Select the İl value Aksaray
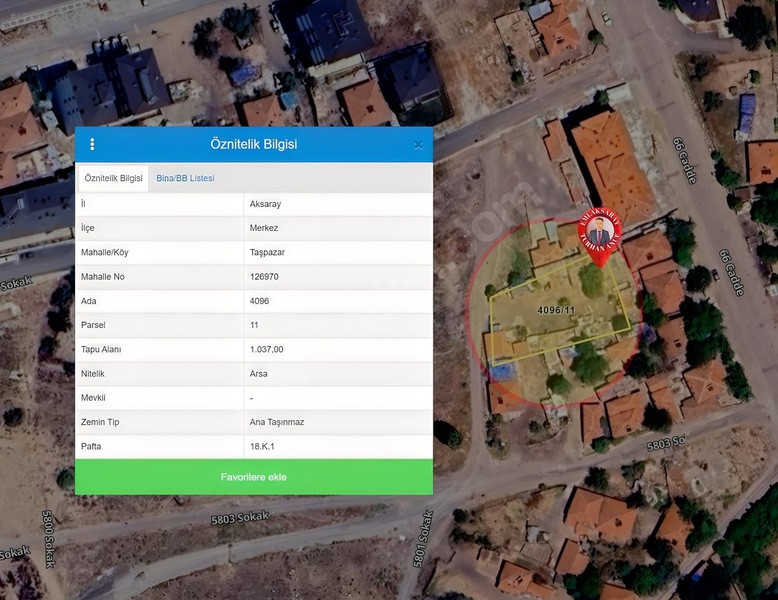 tap(265, 204)
